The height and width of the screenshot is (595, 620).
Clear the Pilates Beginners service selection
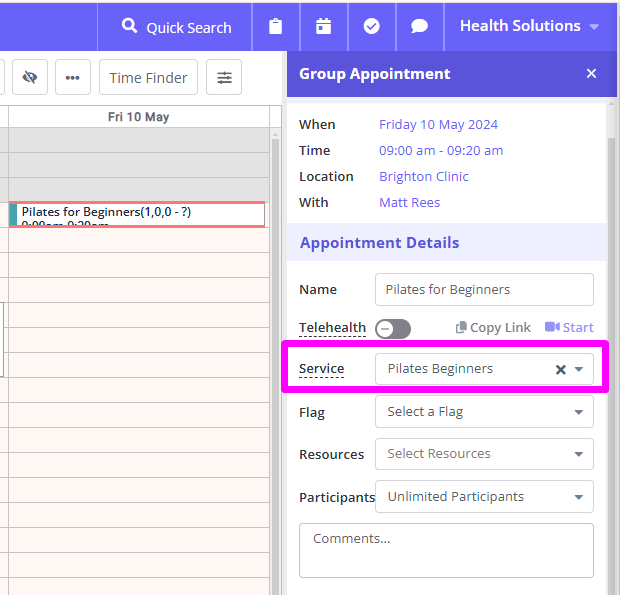pyautogui.click(x=560, y=370)
